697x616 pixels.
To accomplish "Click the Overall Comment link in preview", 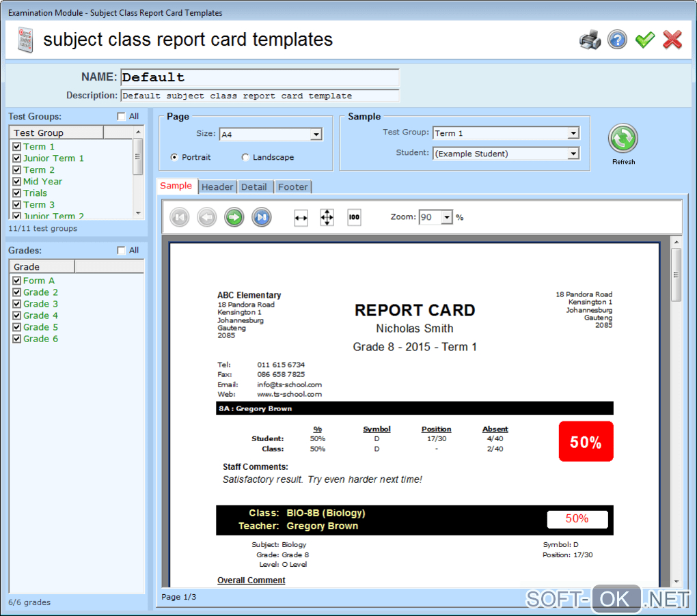I will coord(251,580).
